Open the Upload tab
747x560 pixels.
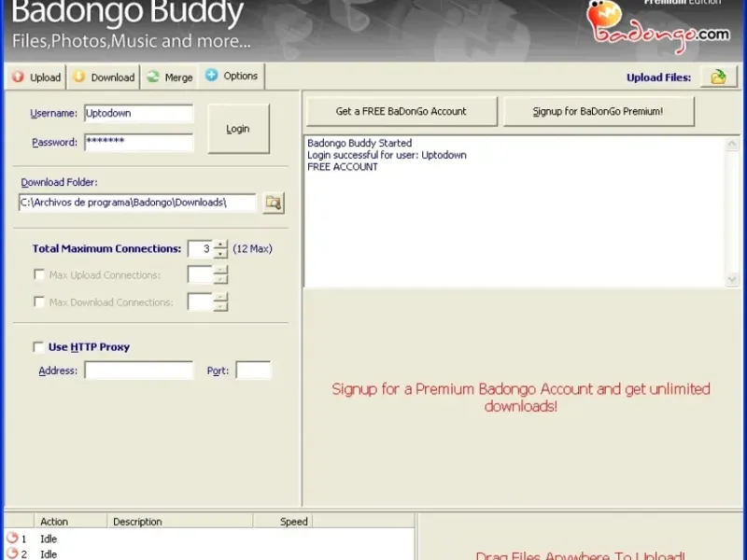36,77
